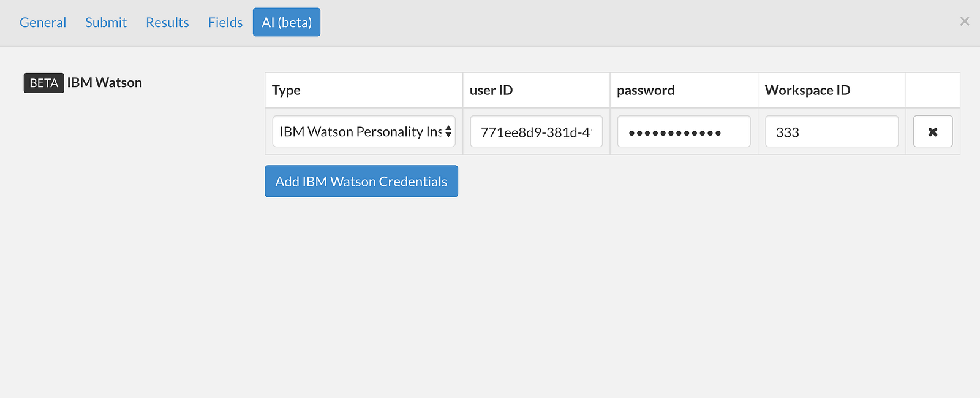Screen dimensions: 980x398
Task: Select the Fields tab
Action: (x=225, y=22)
